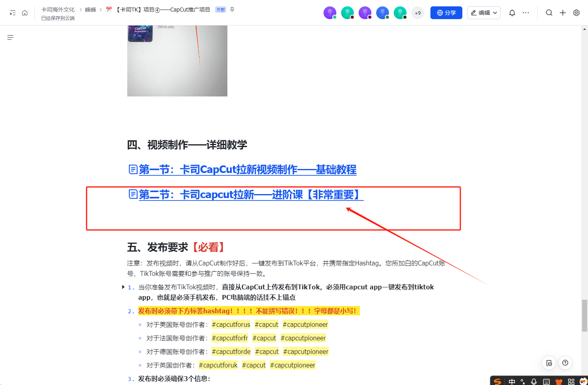Click the document title in the header

pyautogui.click(x=163, y=10)
